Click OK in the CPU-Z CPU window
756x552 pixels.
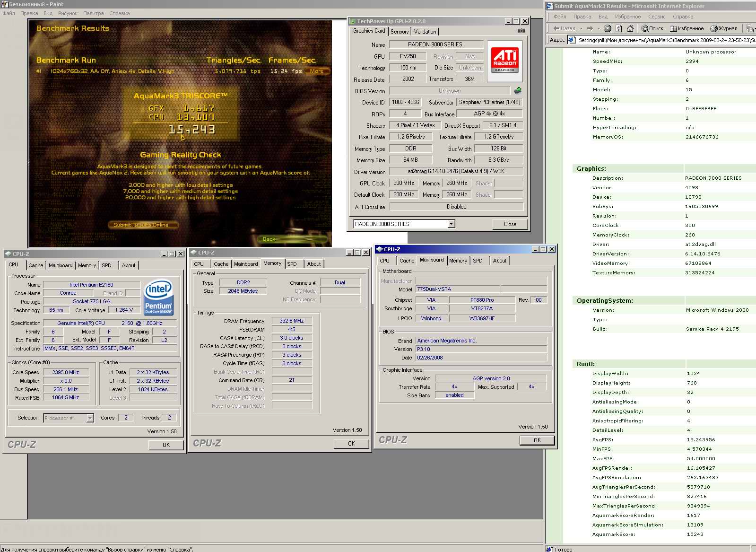pos(166,445)
